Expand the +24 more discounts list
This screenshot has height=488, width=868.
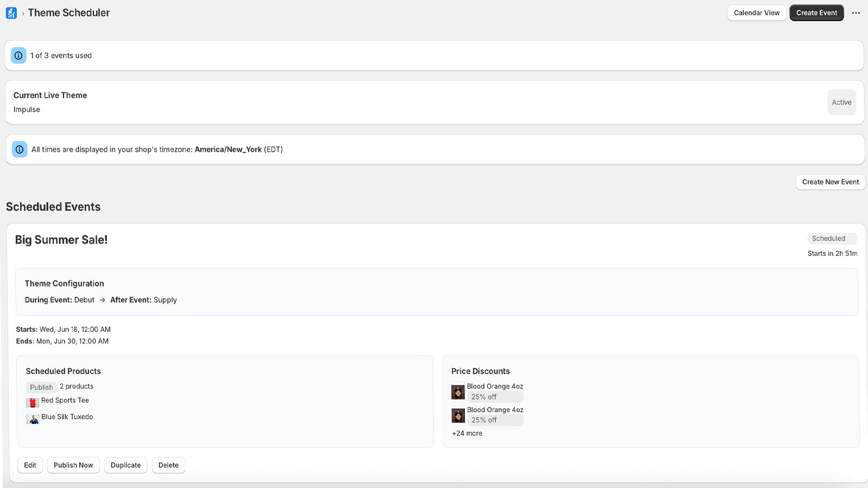tap(467, 433)
